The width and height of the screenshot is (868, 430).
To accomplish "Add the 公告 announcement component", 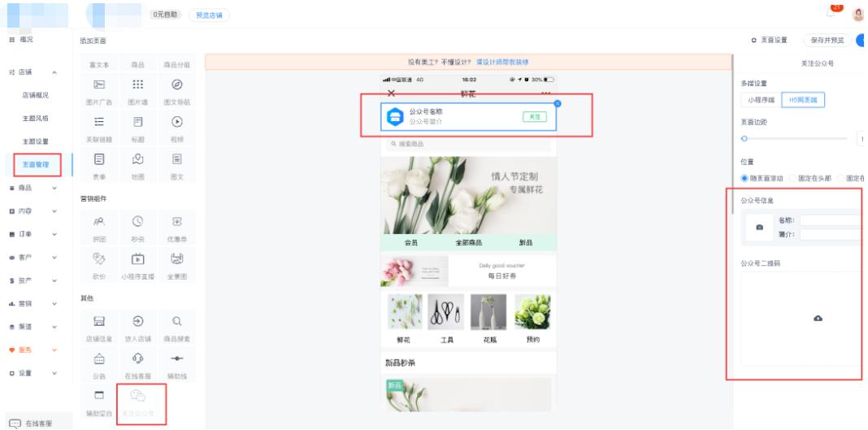I will coord(99,365).
